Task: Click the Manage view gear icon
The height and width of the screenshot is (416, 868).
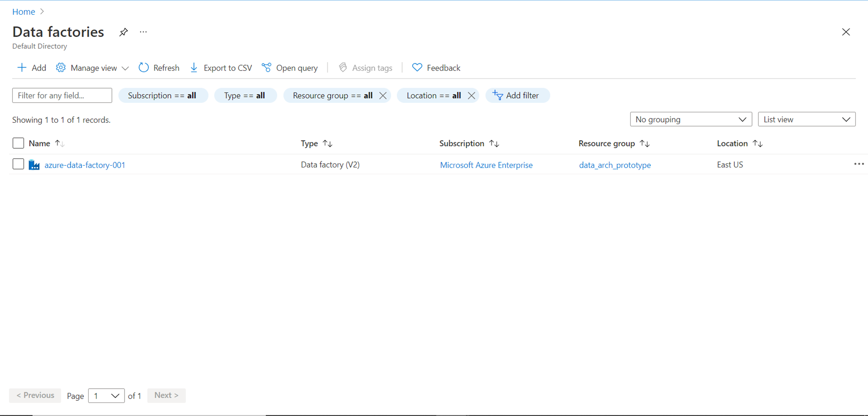Action: (x=61, y=68)
